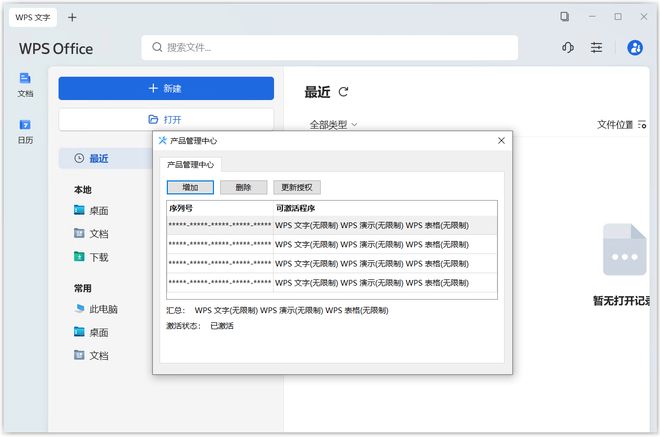Click the headset support icon
The height and width of the screenshot is (437, 660).
(568, 48)
